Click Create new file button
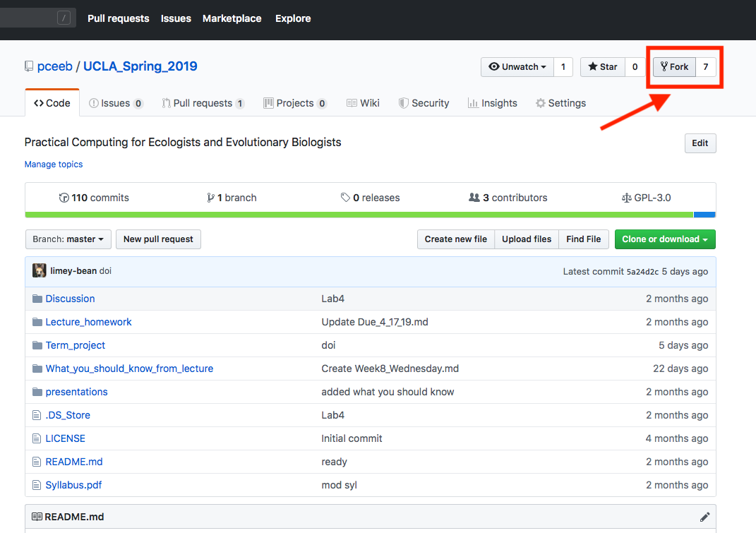The height and width of the screenshot is (533, 756). tap(455, 239)
